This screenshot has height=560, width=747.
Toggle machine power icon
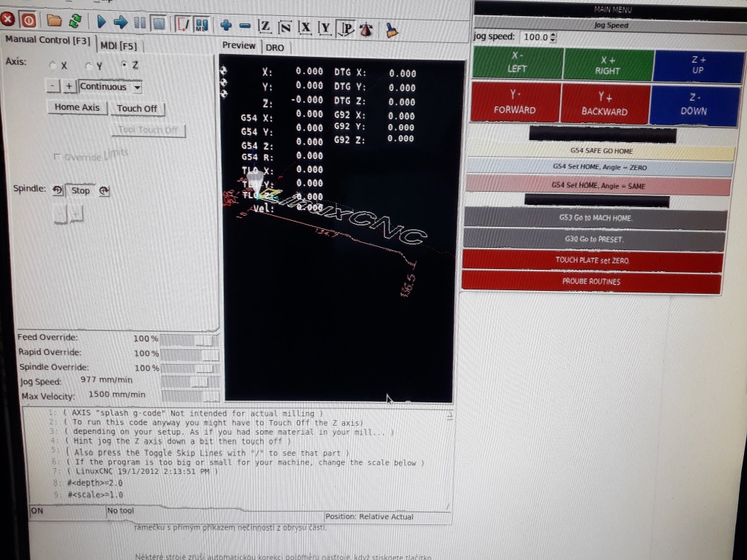pyautogui.click(x=28, y=20)
